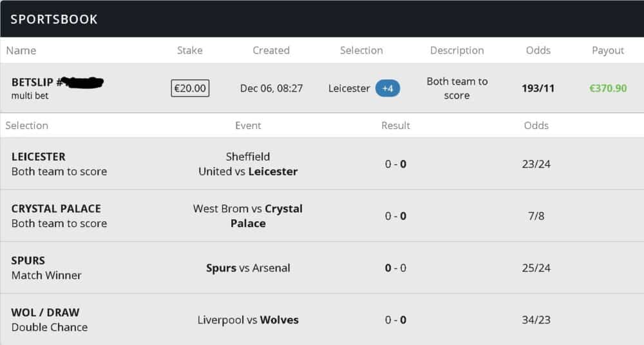The image size is (644, 345).
Task: Click the Payout column header
Action: coord(608,50)
